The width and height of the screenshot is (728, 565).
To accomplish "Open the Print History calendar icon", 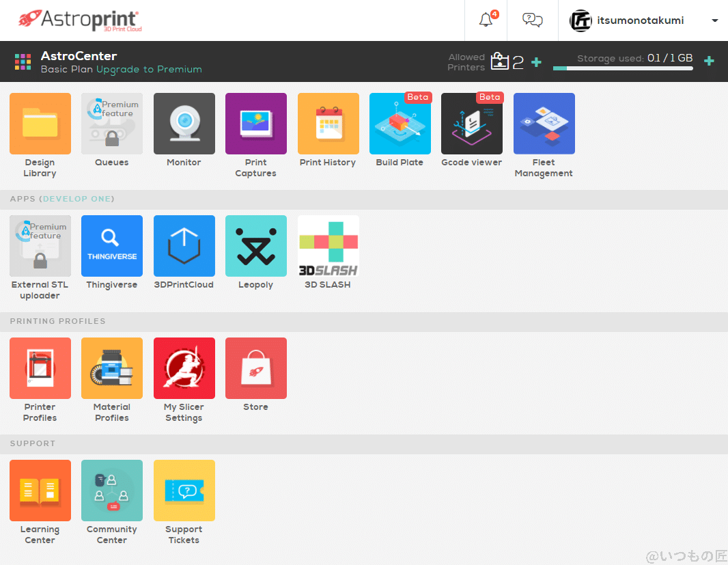I will pos(328,124).
